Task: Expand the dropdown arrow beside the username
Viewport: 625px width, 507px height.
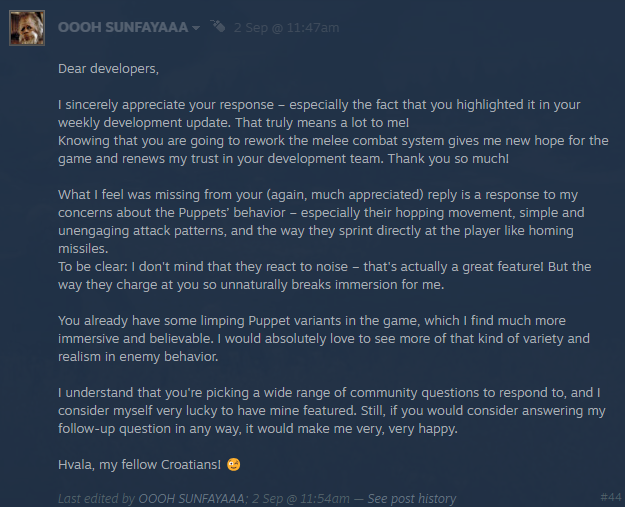Action: click(x=196, y=28)
